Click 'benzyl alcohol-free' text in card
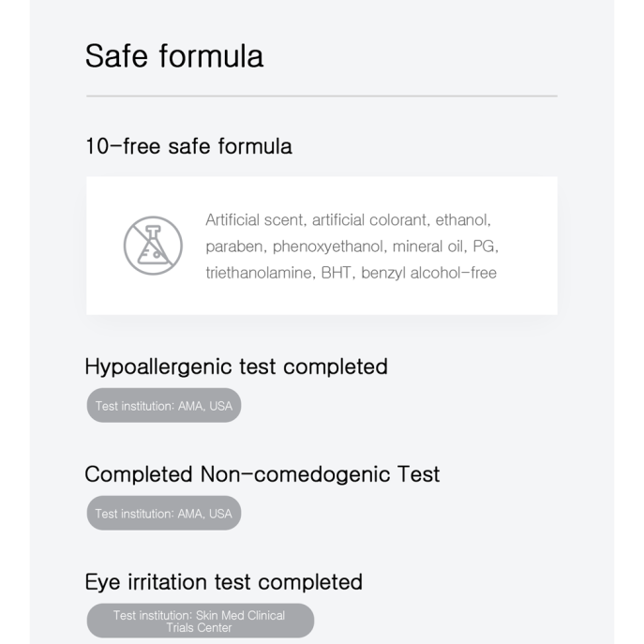644x644 pixels. click(428, 273)
